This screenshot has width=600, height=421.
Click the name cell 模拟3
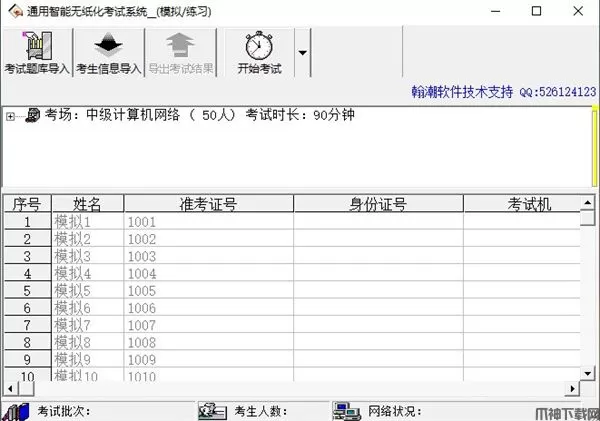point(88,256)
